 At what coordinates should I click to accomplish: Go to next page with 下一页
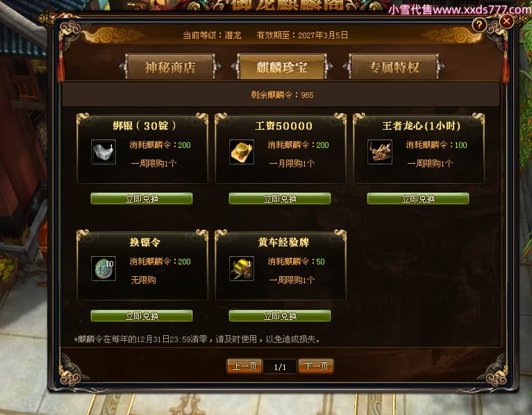tap(316, 366)
